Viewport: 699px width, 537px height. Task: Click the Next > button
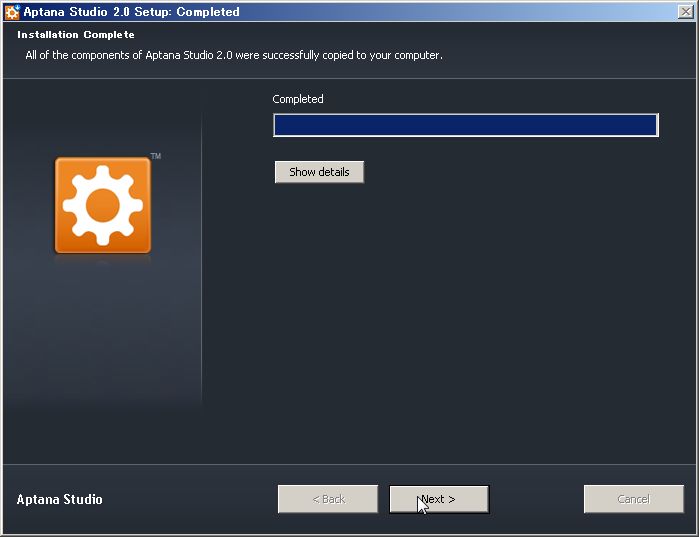[439, 499]
